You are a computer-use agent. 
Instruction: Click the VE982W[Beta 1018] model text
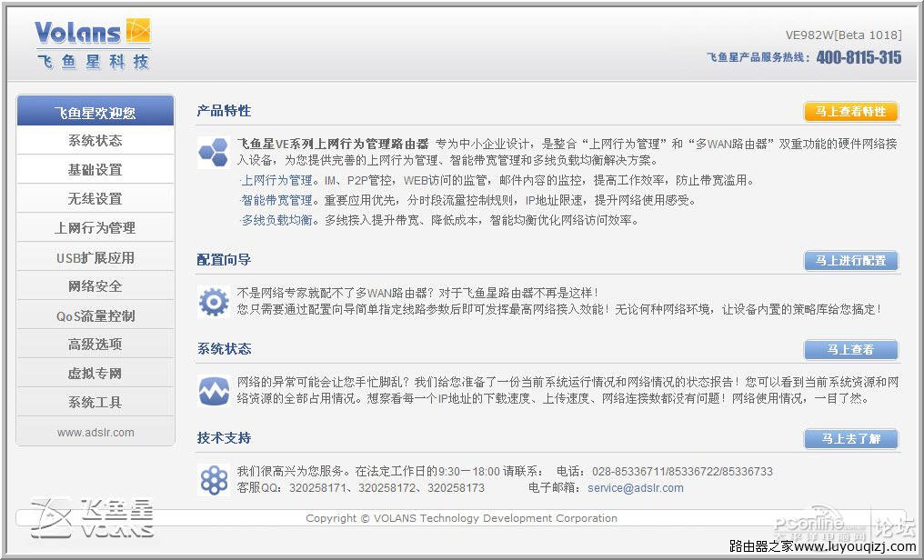tap(843, 35)
